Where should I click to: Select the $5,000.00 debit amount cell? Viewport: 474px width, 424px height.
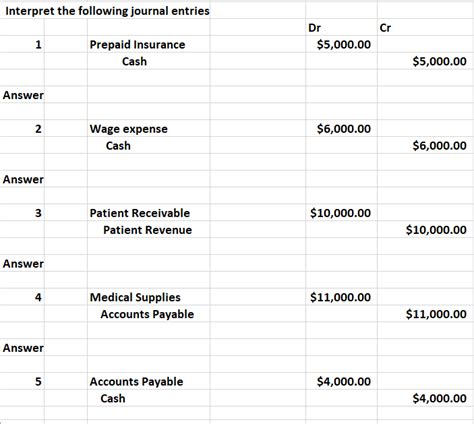click(x=344, y=44)
